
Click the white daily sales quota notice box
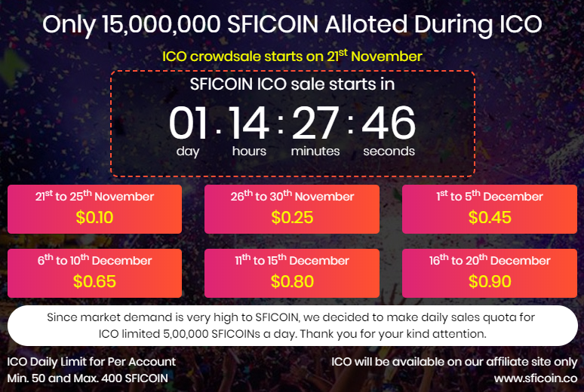pyautogui.click(x=292, y=325)
